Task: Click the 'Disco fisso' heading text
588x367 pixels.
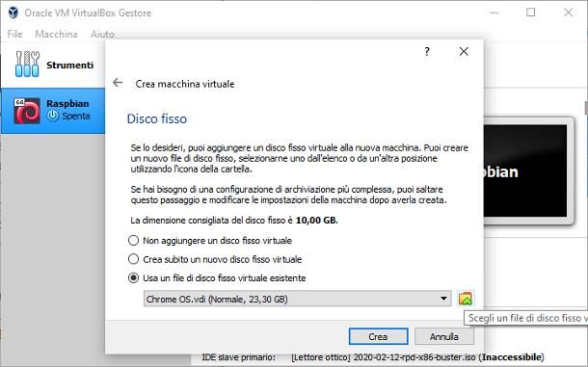Action: click(157, 118)
